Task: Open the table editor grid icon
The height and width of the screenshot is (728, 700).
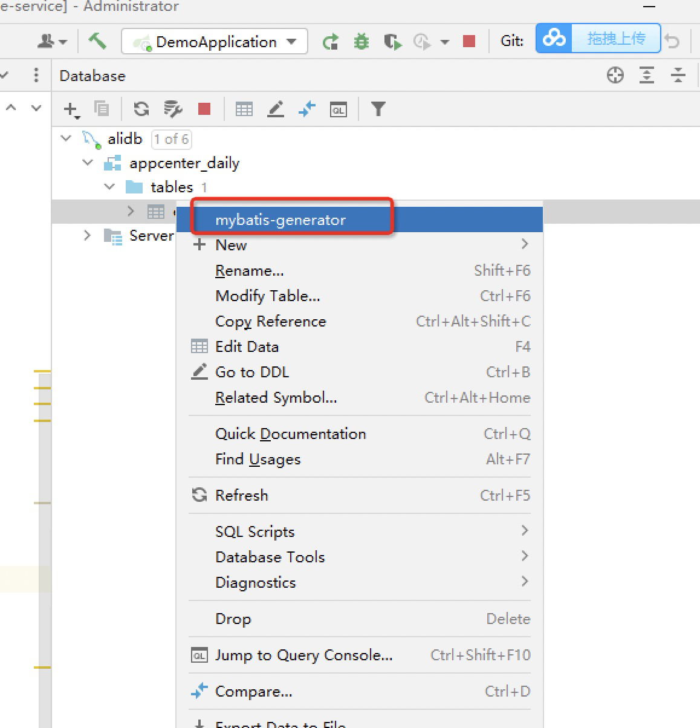Action: (x=244, y=109)
